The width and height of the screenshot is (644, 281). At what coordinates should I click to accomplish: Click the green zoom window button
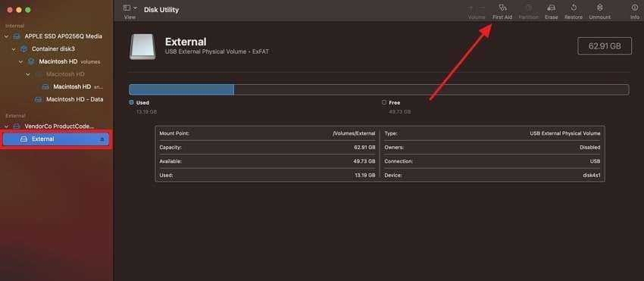[28, 9]
